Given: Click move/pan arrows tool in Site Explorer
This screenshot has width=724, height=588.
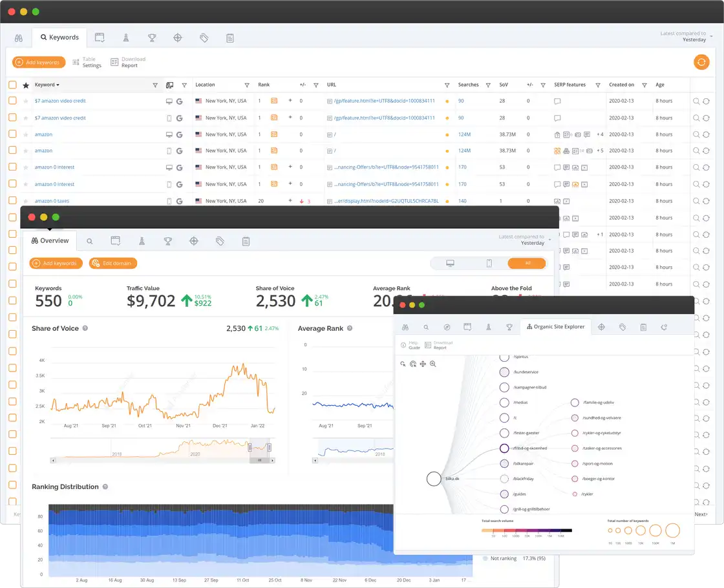Looking at the screenshot, I should [x=423, y=364].
